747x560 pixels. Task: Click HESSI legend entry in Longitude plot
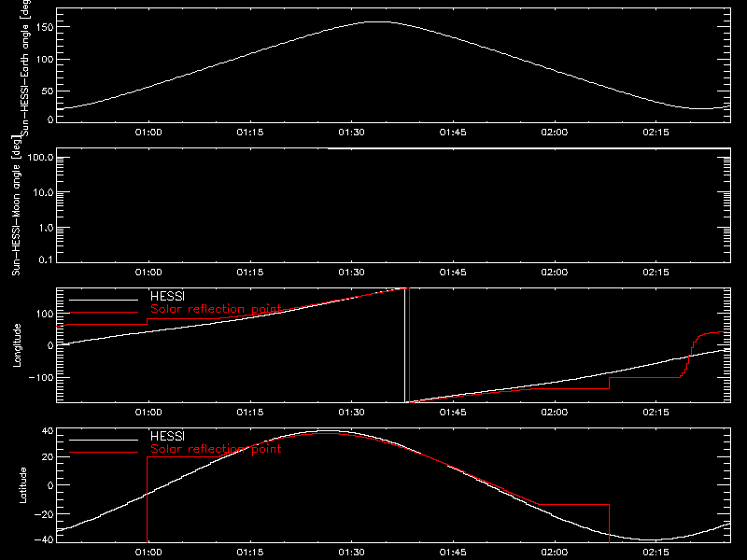167,296
